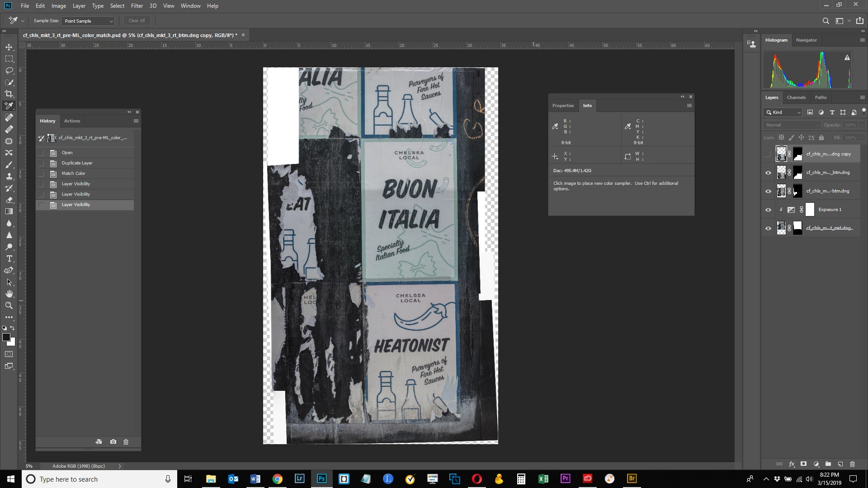The width and height of the screenshot is (868, 488).
Task: Select the Horizontal Type tool
Action: [x=9, y=258]
